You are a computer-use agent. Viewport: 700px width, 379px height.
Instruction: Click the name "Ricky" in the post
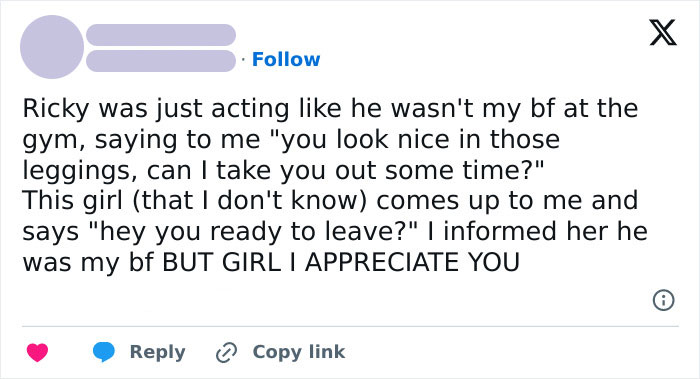click(x=56, y=108)
